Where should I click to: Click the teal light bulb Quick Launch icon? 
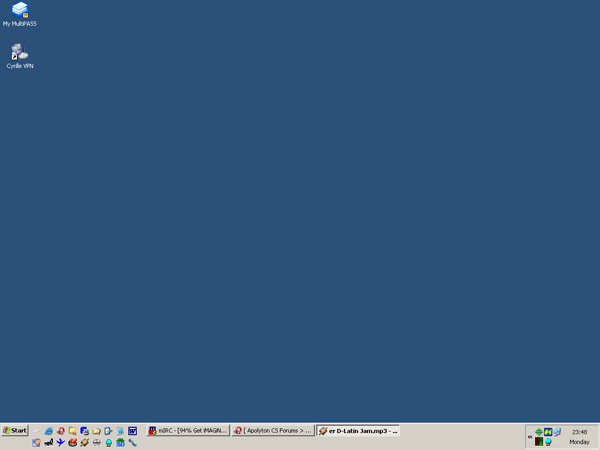coord(108,443)
